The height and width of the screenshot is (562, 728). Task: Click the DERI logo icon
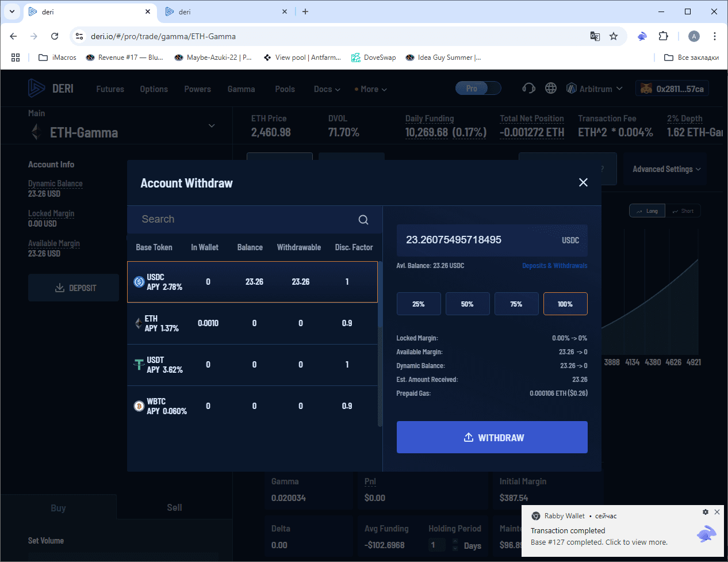tap(37, 88)
